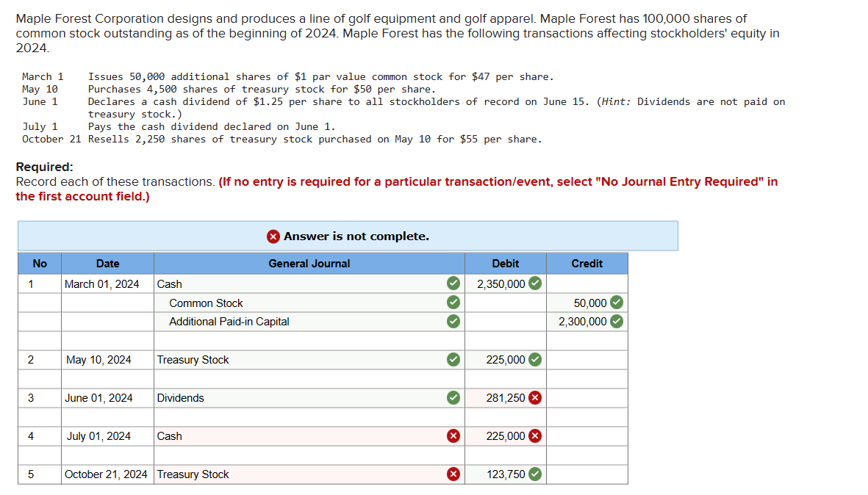Click the credit cell in the Dividends row
Image resolution: width=868 pixels, height=495 pixels.
tap(587, 397)
